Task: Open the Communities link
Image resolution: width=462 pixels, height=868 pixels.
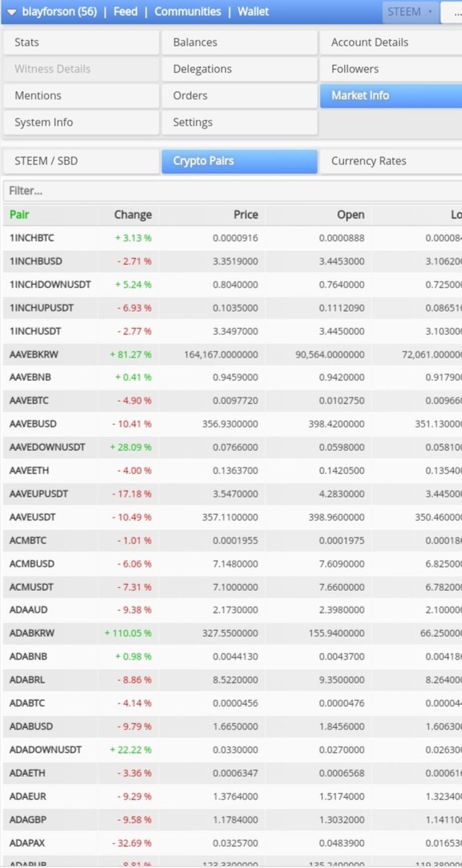Action: pyautogui.click(x=188, y=12)
